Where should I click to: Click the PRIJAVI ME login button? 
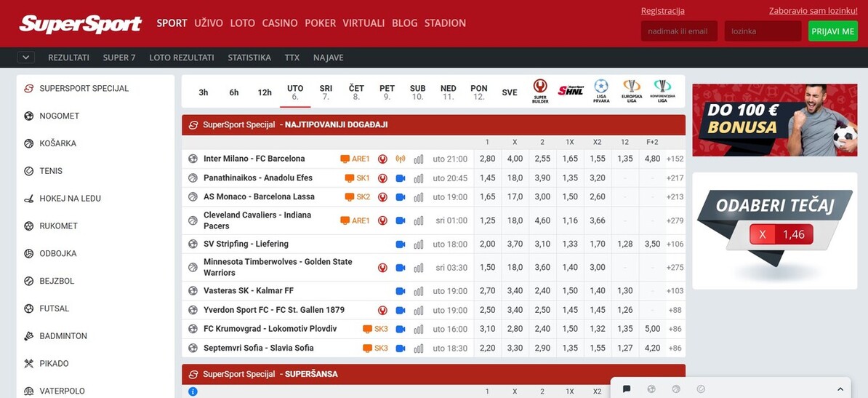click(x=832, y=31)
